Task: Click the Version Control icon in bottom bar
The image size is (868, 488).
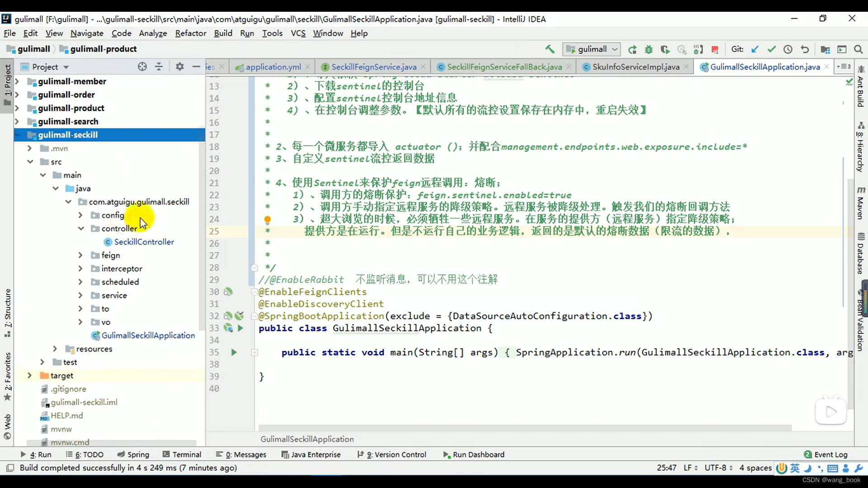Action: pyautogui.click(x=396, y=454)
